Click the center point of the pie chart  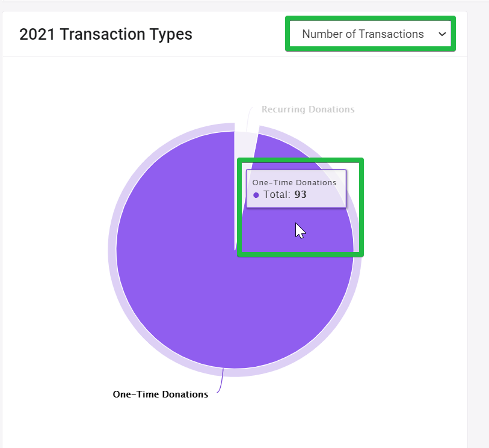coord(235,250)
